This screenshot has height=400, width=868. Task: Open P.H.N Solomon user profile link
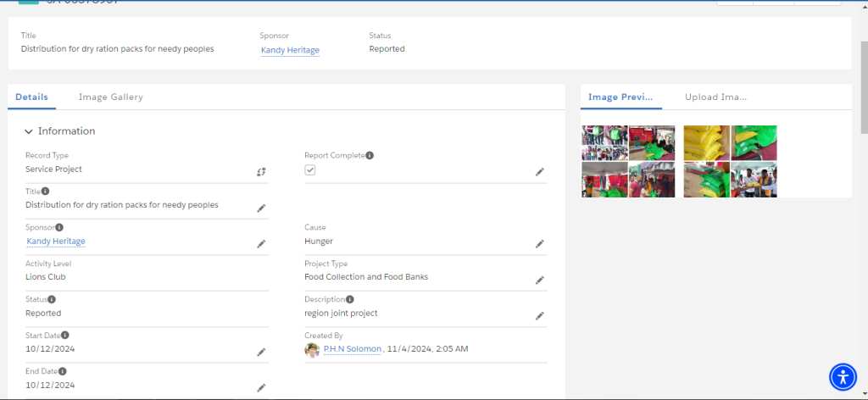coord(352,349)
